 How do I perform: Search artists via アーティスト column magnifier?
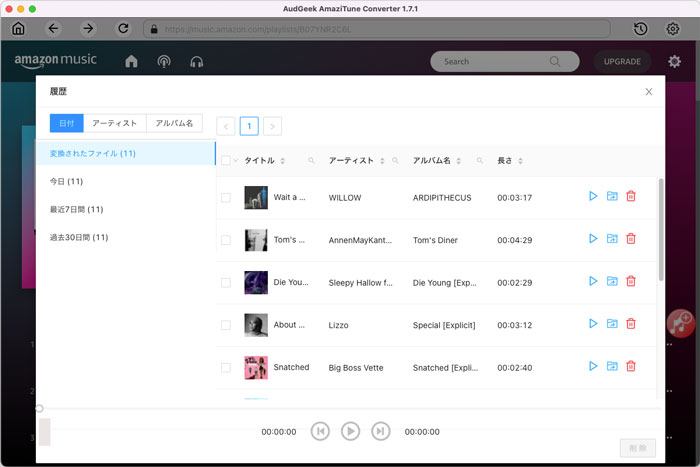(x=395, y=161)
